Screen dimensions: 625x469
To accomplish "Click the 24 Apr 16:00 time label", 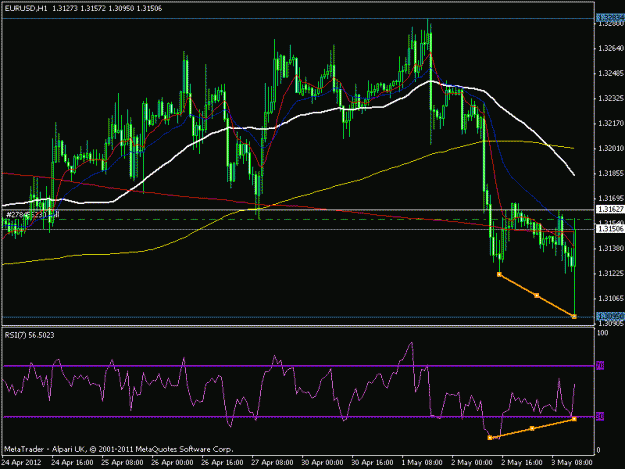I will point(72,463).
